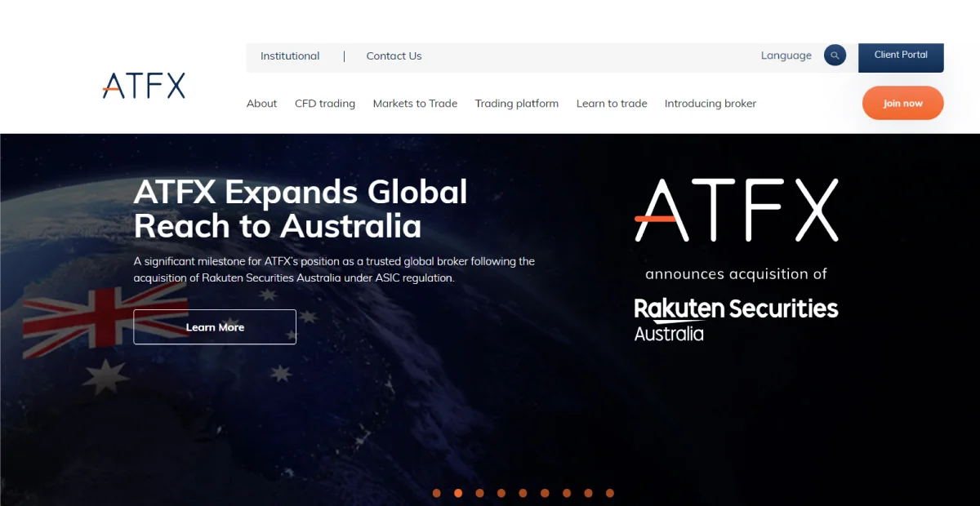Click the search magnifier icon
This screenshot has height=506, width=980.
click(x=835, y=55)
